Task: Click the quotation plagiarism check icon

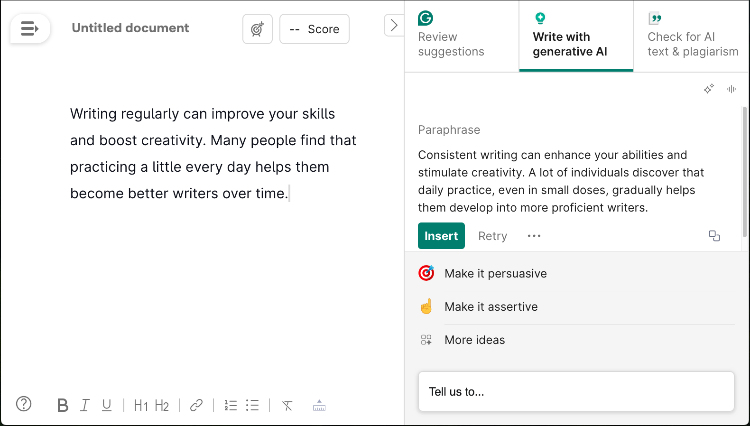Action: (655, 19)
